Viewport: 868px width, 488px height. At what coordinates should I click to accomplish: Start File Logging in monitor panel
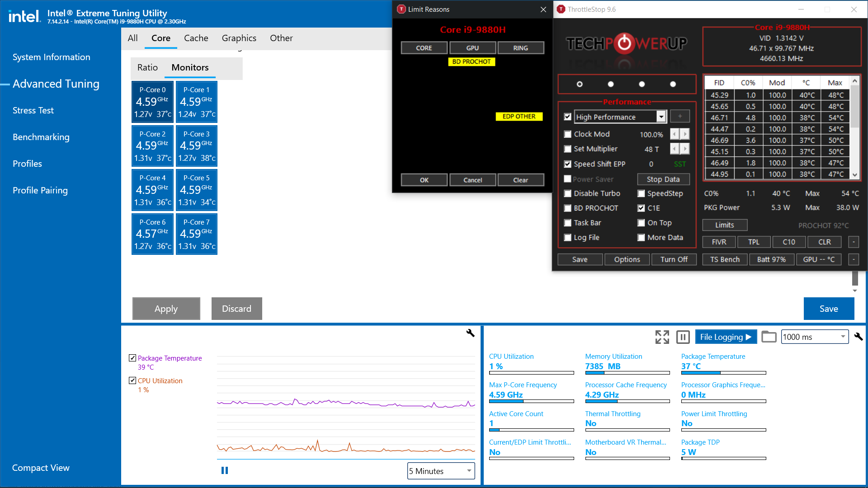(x=726, y=337)
